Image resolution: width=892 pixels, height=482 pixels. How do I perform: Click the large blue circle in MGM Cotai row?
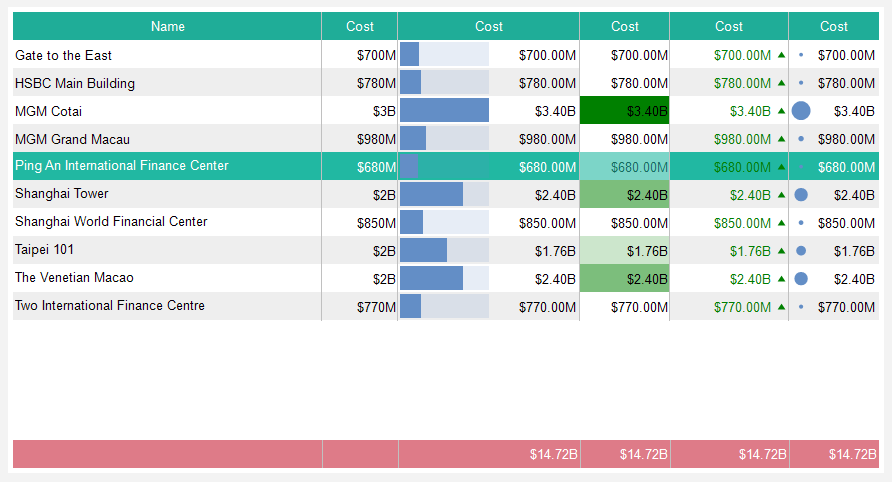tap(801, 111)
